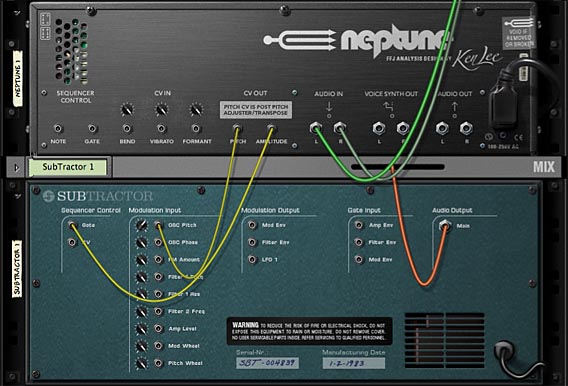Image resolution: width=568 pixels, height=386 pixels.
Task: Click Neptune CV Out Pitch jack
Action: click(x=237, y=128)
